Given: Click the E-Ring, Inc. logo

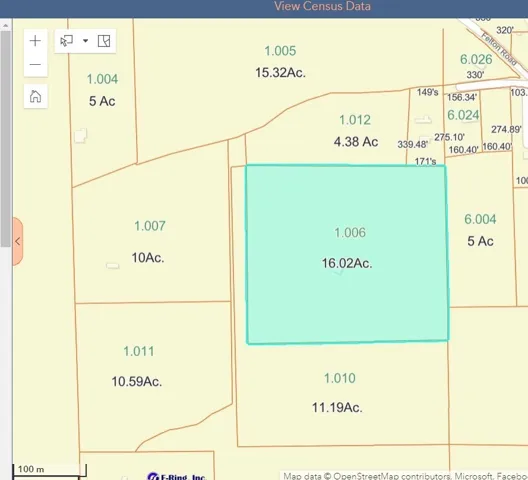Looking at the screenshot, I should point(176,476).
